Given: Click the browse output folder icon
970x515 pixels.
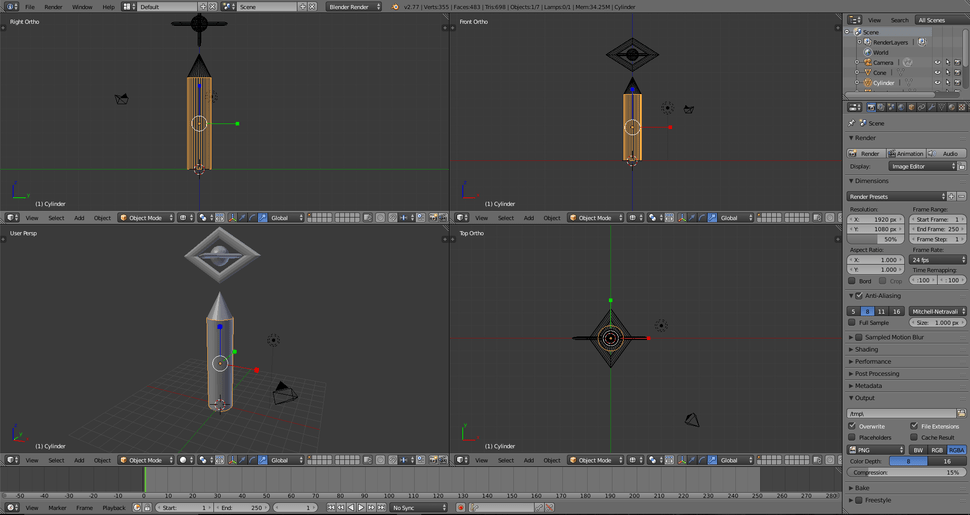Looking at the screenshot, I should pos(962,413).
